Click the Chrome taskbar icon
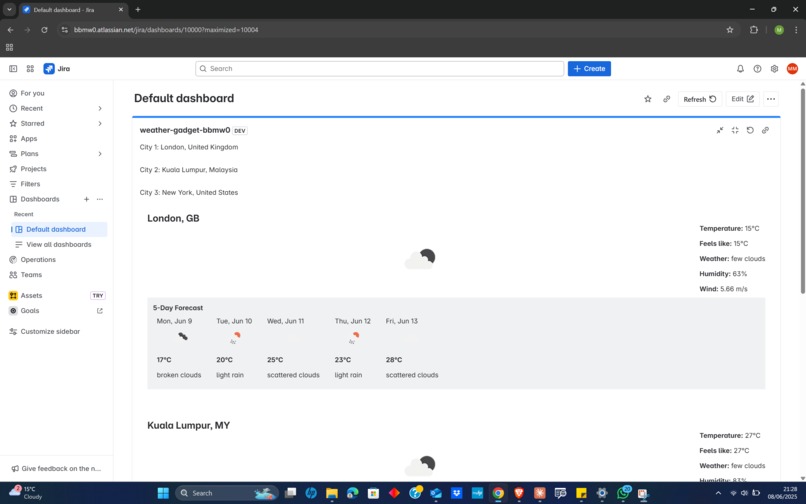 pos(498,493)
